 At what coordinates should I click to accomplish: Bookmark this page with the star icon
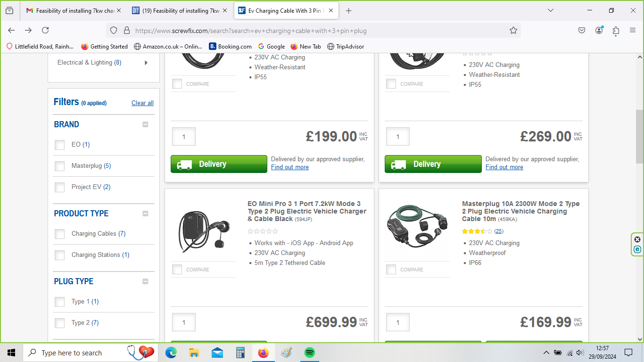pos(513,30)
